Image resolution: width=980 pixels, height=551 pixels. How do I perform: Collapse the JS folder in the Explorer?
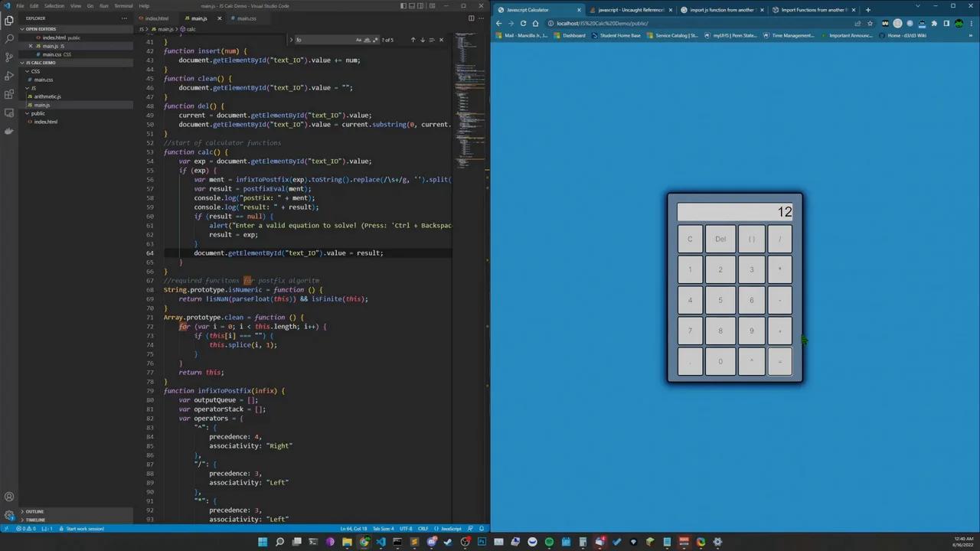tap(34, 88)
